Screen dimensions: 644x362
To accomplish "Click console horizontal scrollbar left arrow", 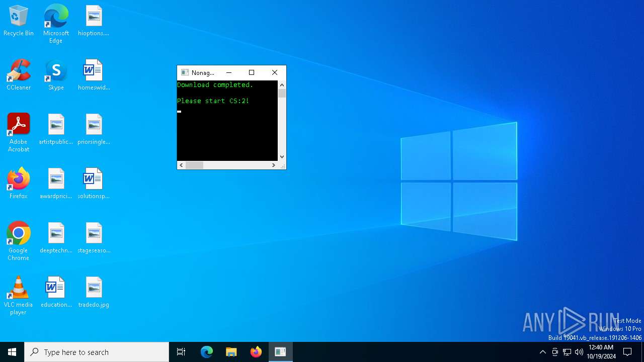I will 181,165.
